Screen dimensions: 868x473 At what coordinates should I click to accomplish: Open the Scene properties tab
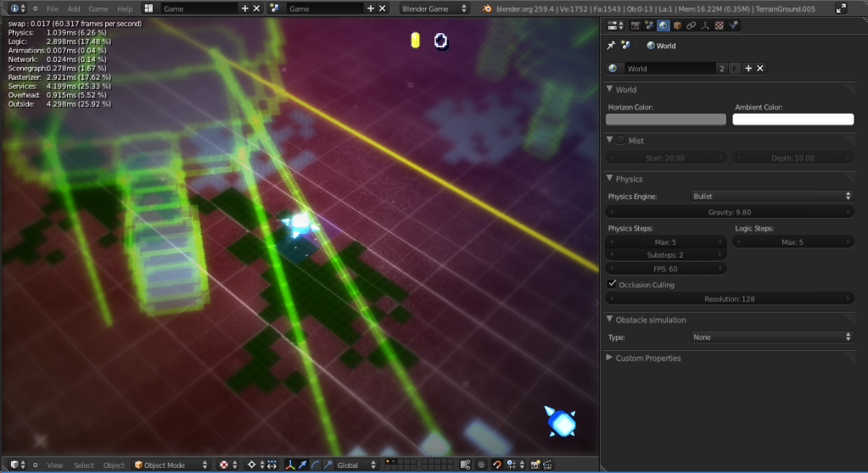[649, 25]
